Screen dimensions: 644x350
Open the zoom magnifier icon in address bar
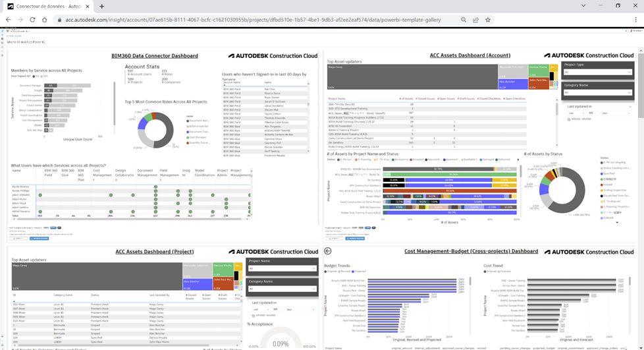[x=464, y=19]
